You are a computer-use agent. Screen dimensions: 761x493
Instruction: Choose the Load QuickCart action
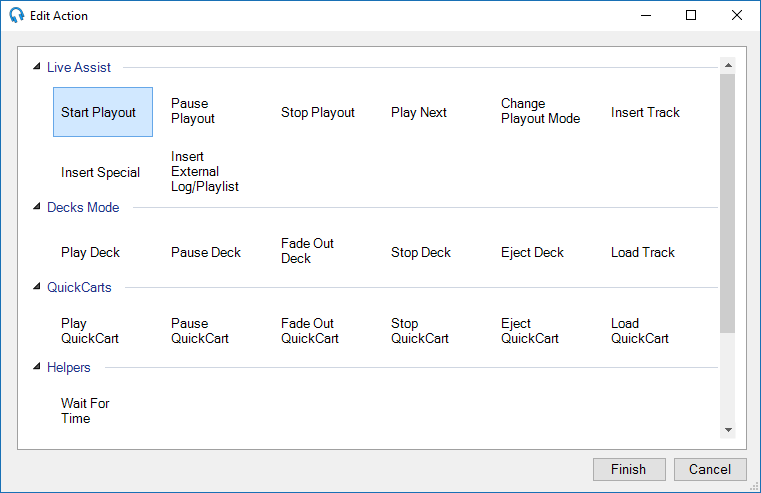pyautogui.click(x=640, y=331)
